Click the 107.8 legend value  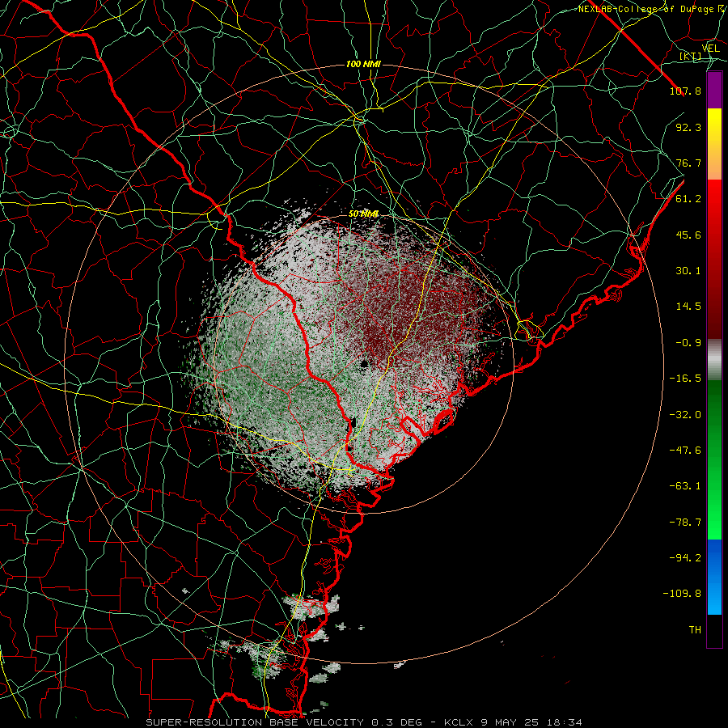(685, 91)
